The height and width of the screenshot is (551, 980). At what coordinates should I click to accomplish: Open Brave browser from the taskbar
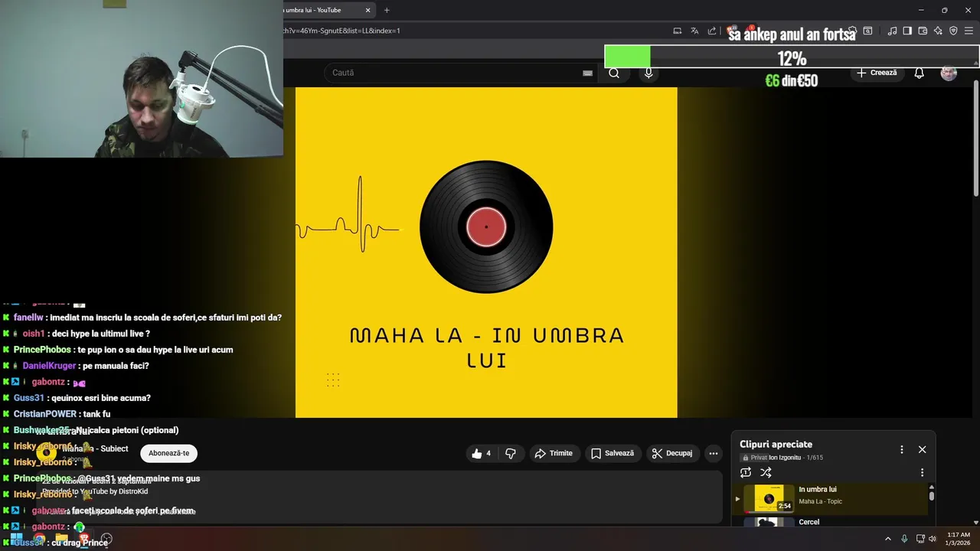click(83, 539)
